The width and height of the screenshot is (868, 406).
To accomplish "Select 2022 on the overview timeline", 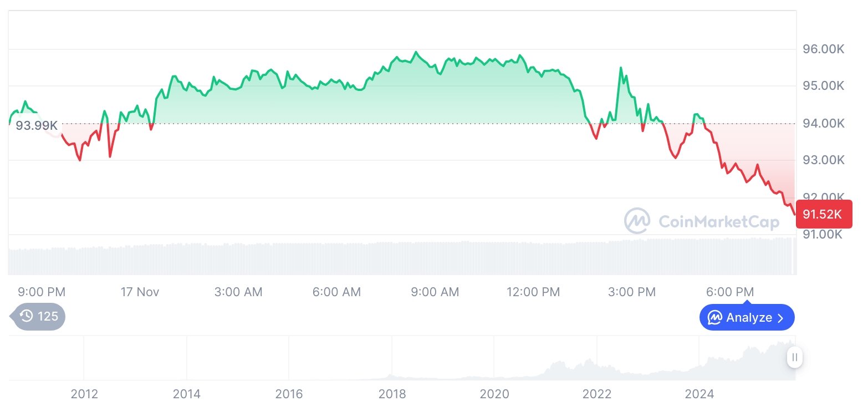I will (x=597, y=394).
